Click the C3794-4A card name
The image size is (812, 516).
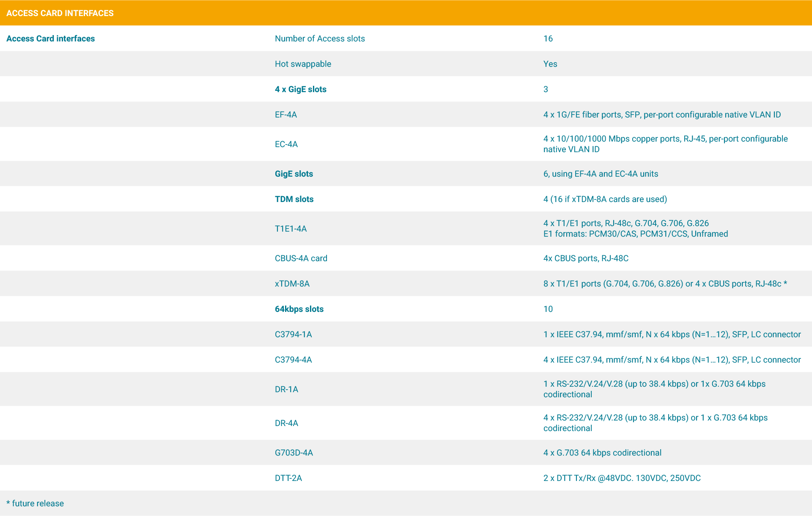(x=293, y=360)
